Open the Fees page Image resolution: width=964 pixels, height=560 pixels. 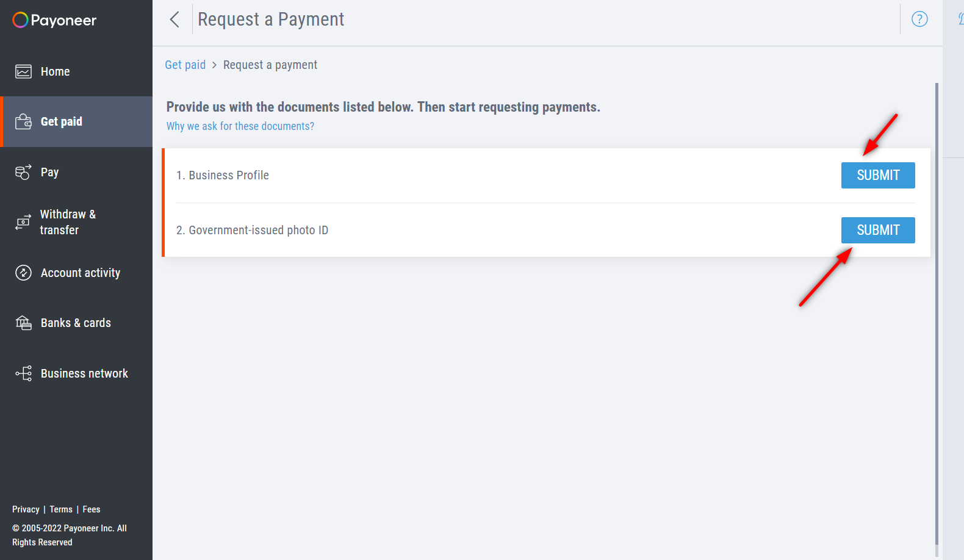91,509
